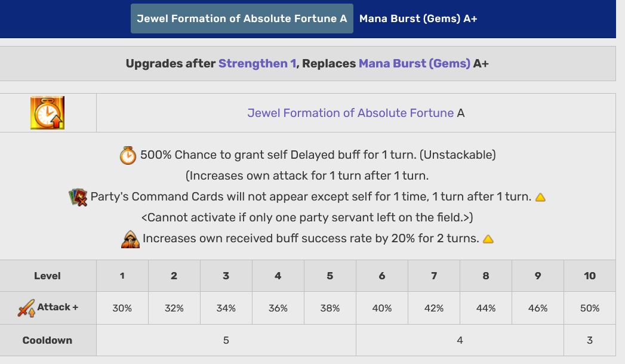Click the 50% attack value cell
Screen dimensions: 625x364
point(589,308)
